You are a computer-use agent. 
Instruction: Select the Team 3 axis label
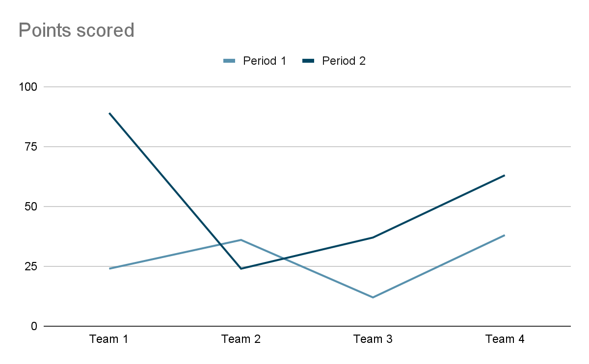[373, 339]
